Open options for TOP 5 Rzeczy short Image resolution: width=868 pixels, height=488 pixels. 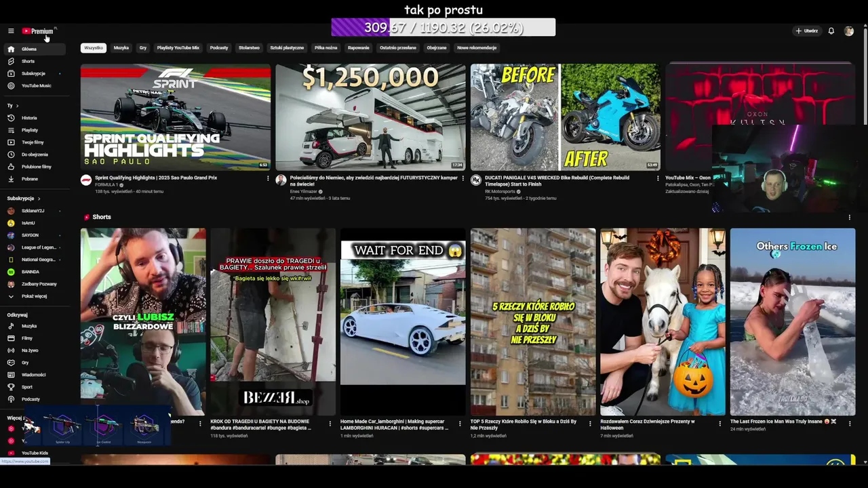pos(590,424)
